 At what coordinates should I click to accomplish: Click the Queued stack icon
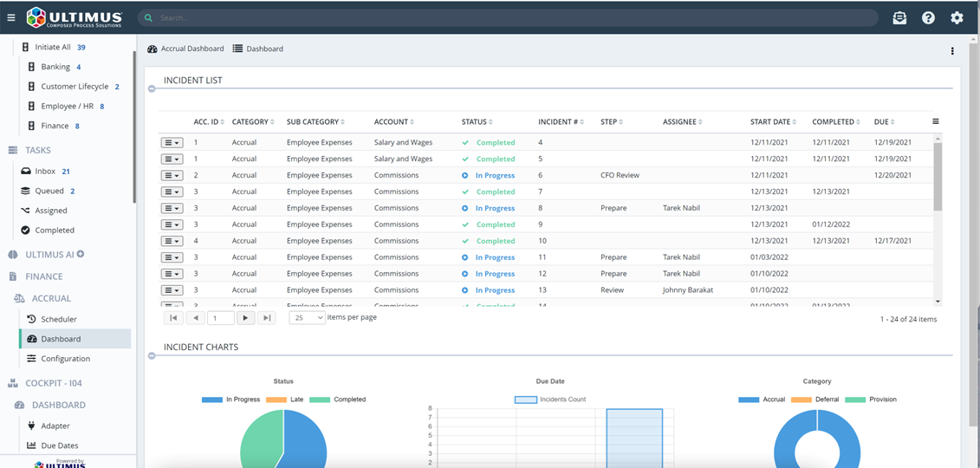coord(26,191)
